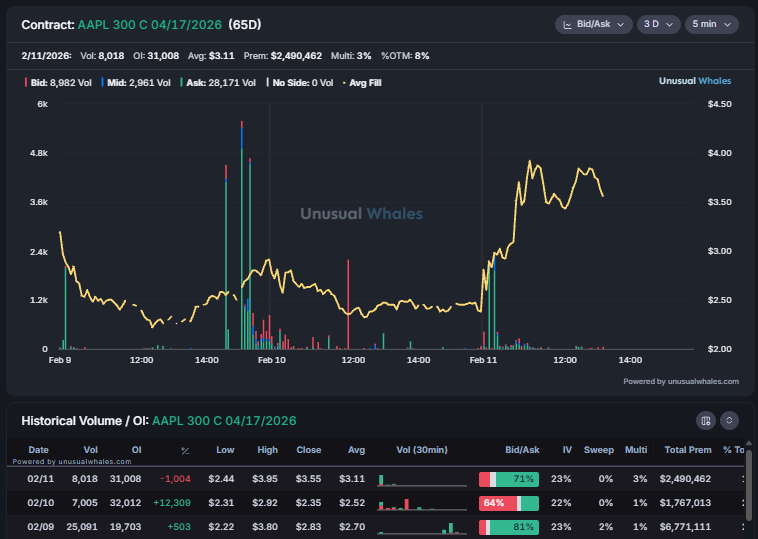The image size is (758, 539).
Task: Sort table by Vol column header
Action: (91, 450)
